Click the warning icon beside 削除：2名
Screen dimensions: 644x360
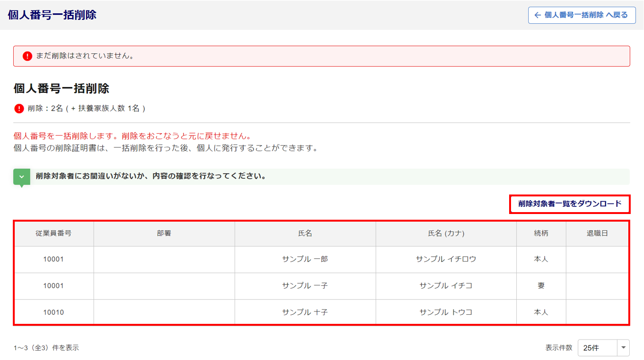coord(19,108)
